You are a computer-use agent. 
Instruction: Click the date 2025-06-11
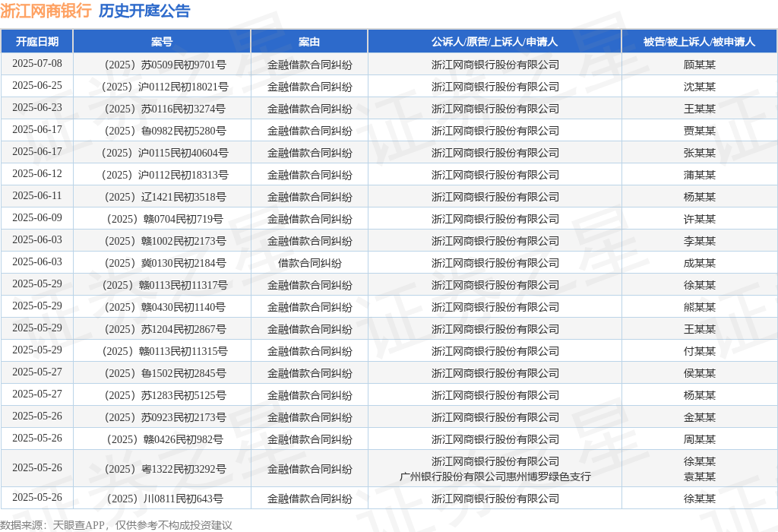coord(37,195)
